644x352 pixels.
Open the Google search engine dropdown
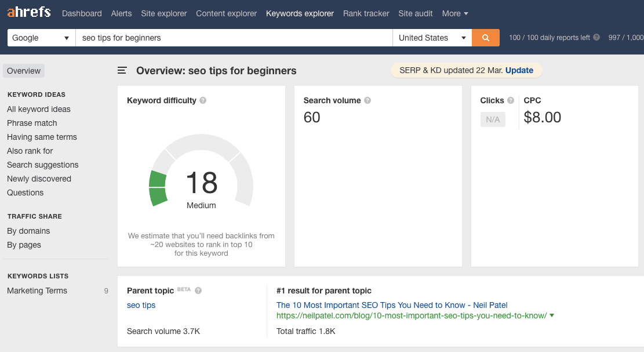[41, 38]
